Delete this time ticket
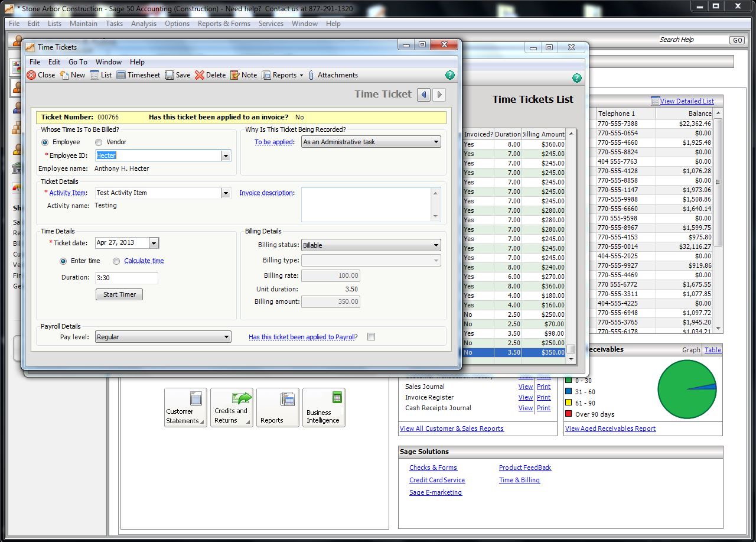Viewport: 756px width, 542px height. [210, 75]
